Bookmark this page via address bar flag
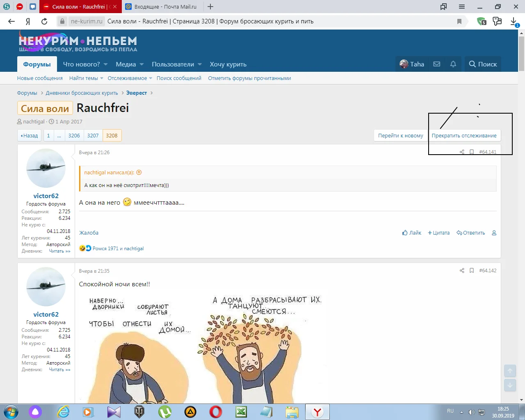Viewport: 525px width, 420px height. (459, 21)
